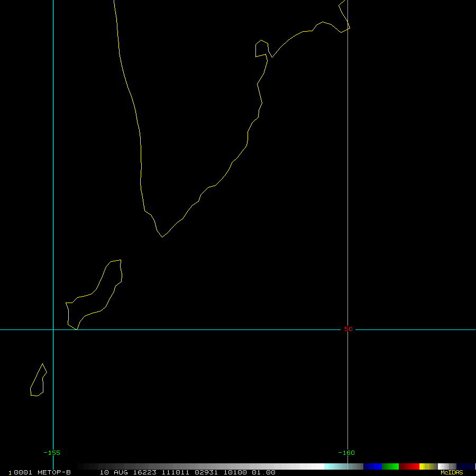Click the small bay outline on the peninsula's east coast
The image size is (476, 476).
point(262,49)
